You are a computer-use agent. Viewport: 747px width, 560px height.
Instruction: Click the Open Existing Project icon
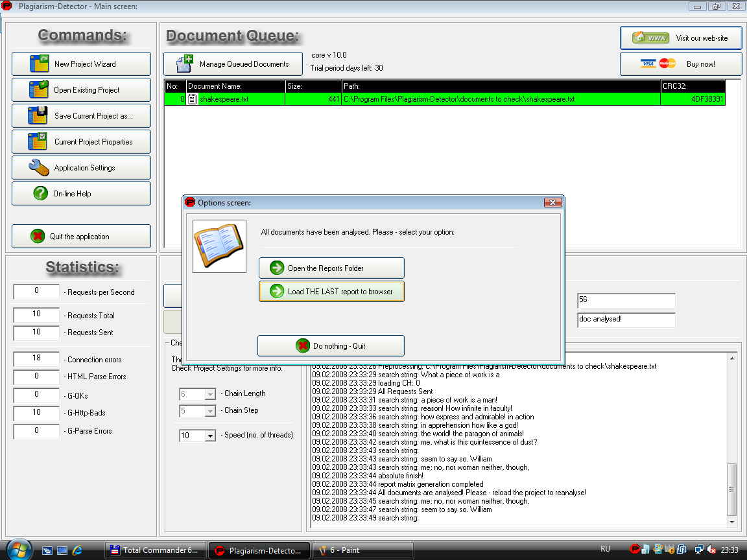[x=39, y=90]
